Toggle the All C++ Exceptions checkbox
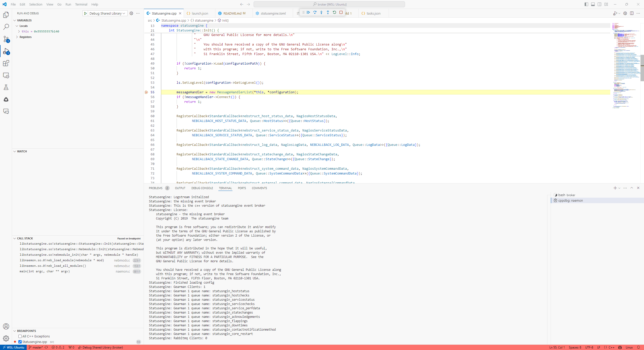This screenshot has height=350, width=644. (x=20, y=336)
